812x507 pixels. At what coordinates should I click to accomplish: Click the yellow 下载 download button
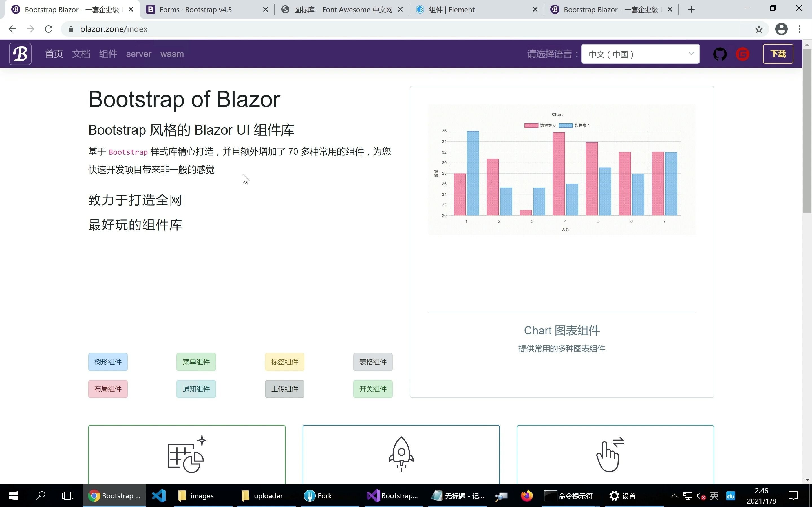pyautogui.click(x=778, y=54)
